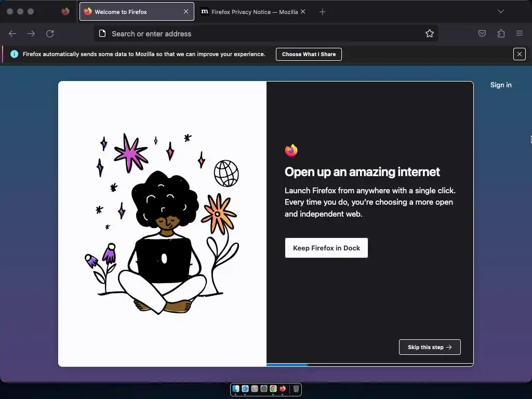This screenshot has width=532, height=399.
Task: Click the Firefox logo above the heading
Action: click(x=291, y=150)
